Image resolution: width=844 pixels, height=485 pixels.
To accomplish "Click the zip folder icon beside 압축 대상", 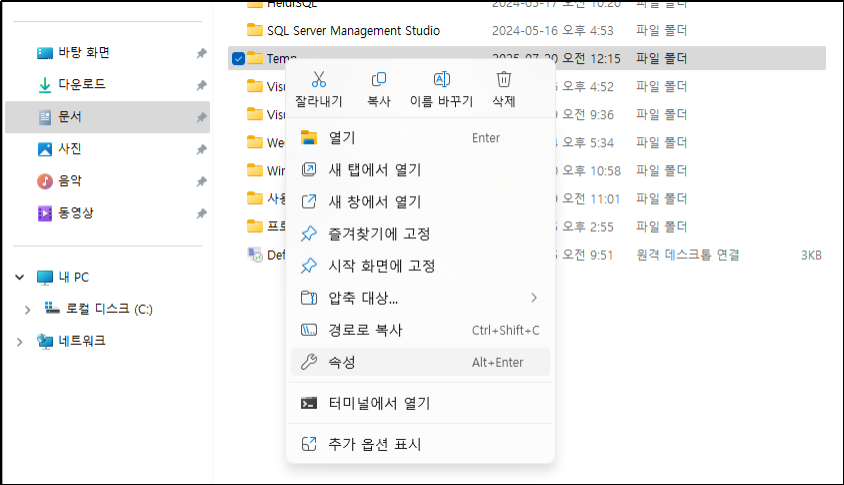I will (x=309, y=298).
